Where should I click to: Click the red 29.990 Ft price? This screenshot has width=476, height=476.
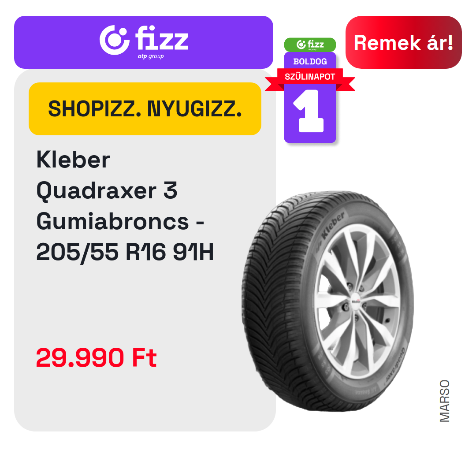coord(96,357)
